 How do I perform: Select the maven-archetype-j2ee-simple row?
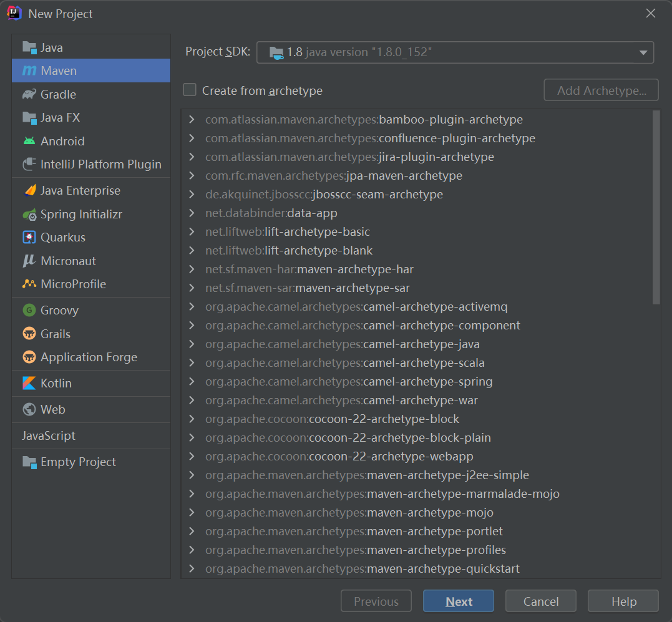[416, 475]
